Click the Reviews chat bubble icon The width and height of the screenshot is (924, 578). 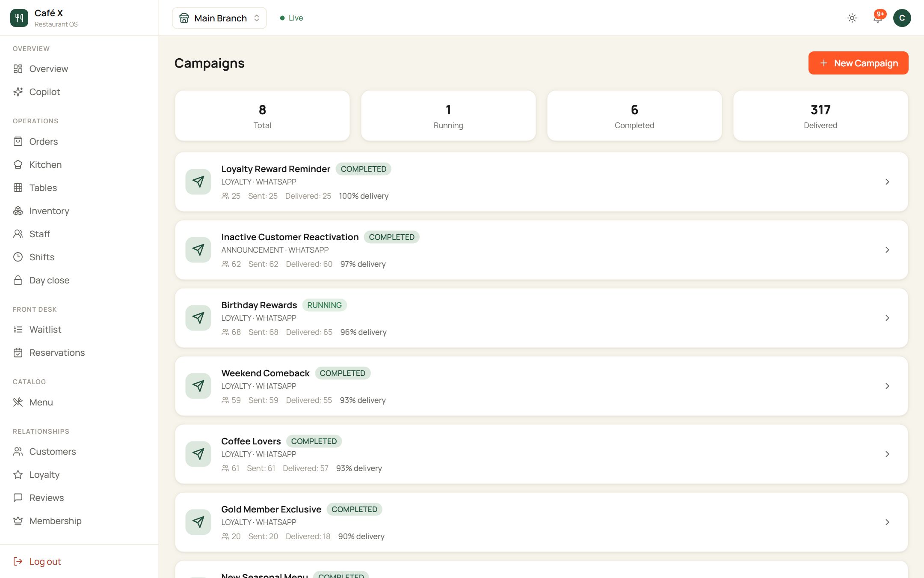[18, 498]
